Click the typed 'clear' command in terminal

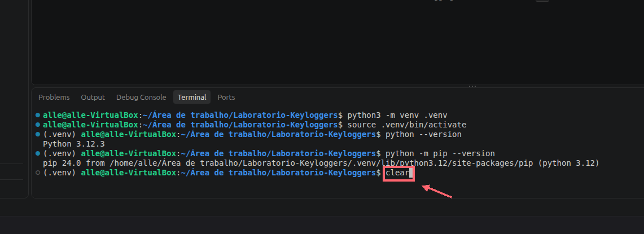(397, 173)
